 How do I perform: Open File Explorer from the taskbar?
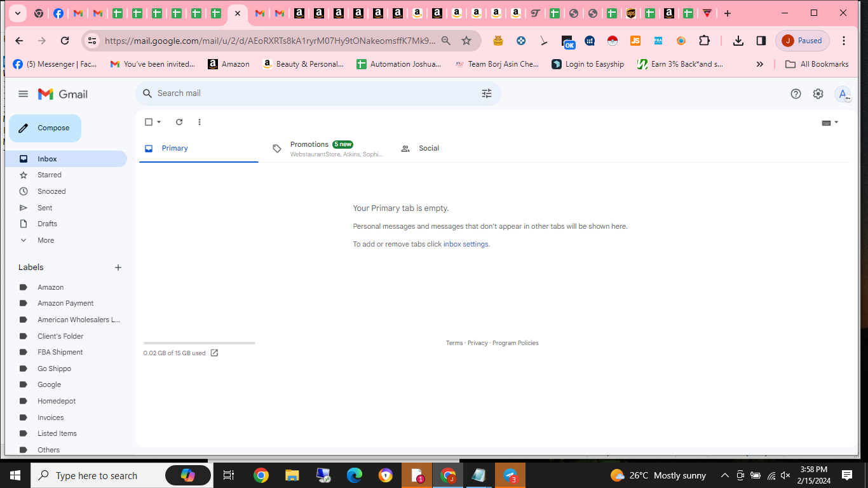tap(292, 475)
